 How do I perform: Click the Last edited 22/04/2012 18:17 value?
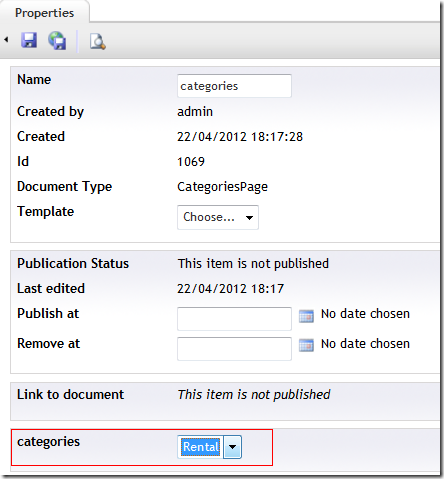tap(230, 289)
